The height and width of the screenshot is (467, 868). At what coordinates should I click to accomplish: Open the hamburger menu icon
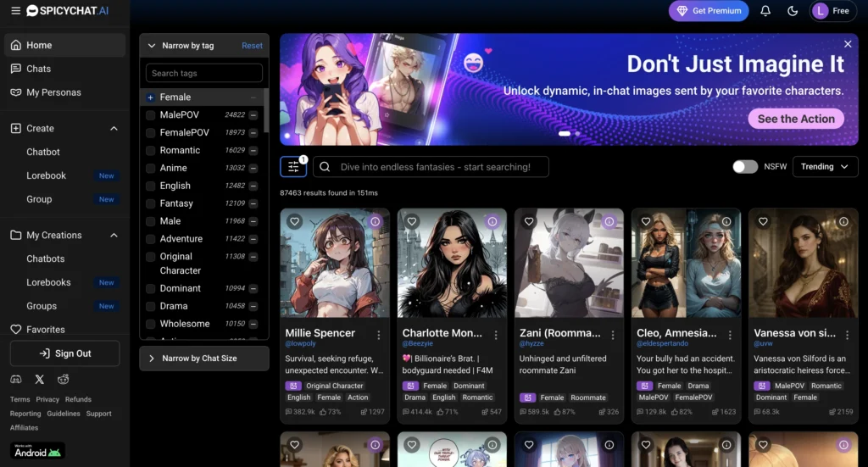pos(15,10)
